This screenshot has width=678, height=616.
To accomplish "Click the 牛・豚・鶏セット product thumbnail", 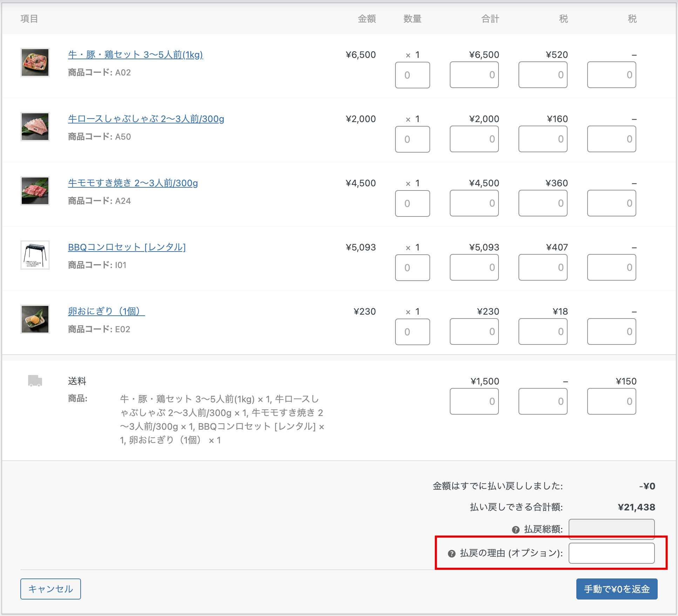I will click(35, 62).
